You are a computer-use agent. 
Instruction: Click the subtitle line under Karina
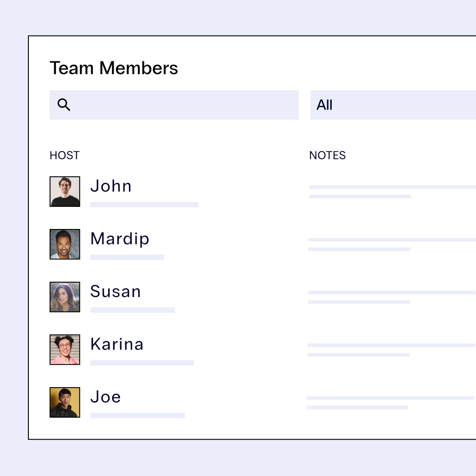[x=142, y=363]
